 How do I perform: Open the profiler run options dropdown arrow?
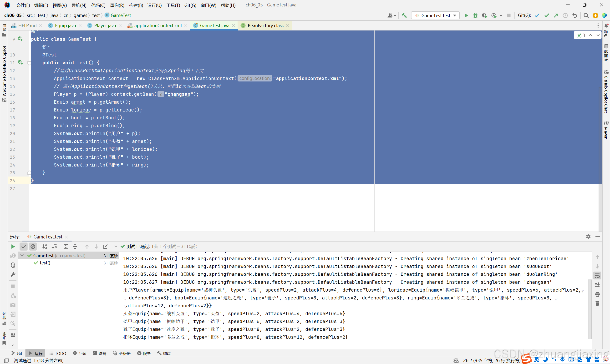point(501,15)
